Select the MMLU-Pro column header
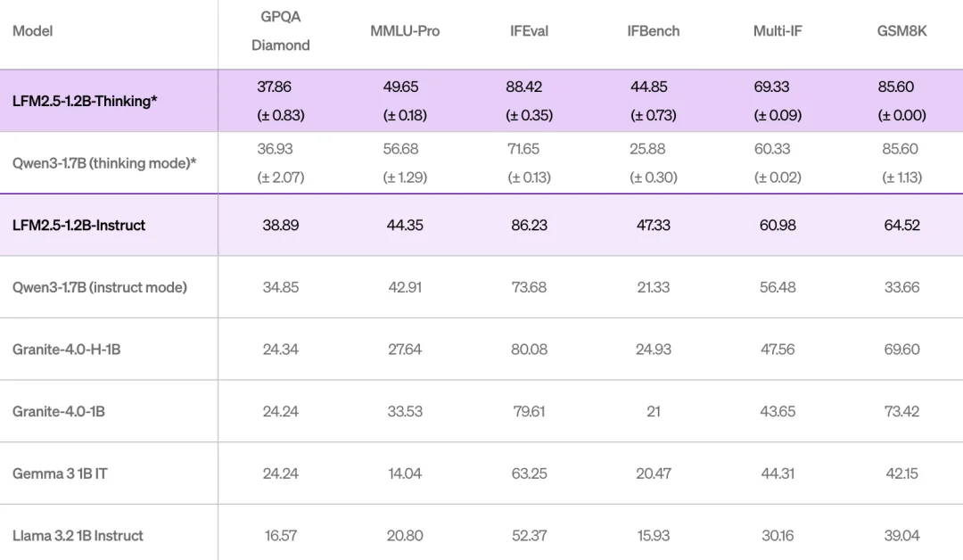This screenshot has height=560, width=963. (405, 31)
